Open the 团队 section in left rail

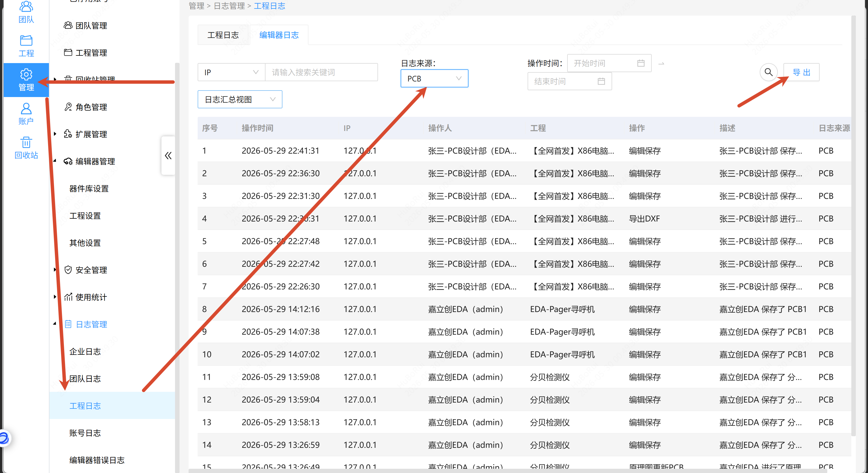point(26,12)
